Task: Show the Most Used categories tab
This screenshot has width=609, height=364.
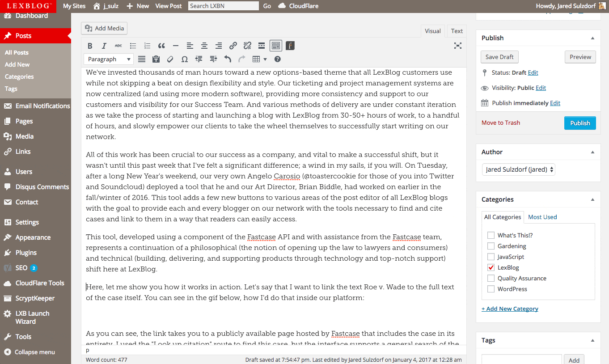Action: (x=542, y=217)
